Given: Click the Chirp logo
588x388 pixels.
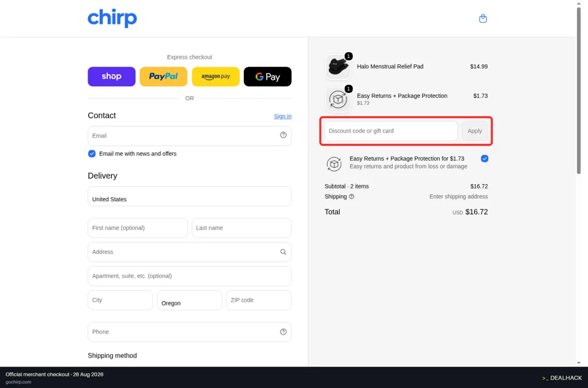Looking at the screenshot, I should [112, 18].
